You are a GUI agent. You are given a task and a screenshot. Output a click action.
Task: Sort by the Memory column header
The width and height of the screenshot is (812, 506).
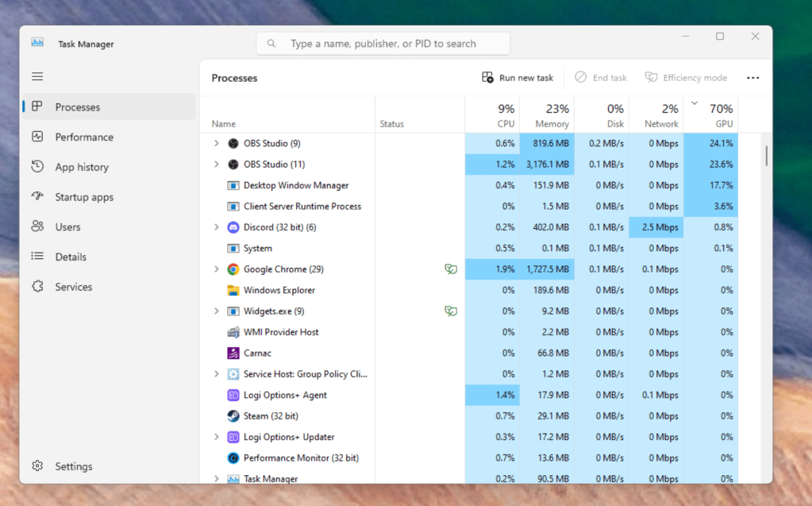(547, 115)
